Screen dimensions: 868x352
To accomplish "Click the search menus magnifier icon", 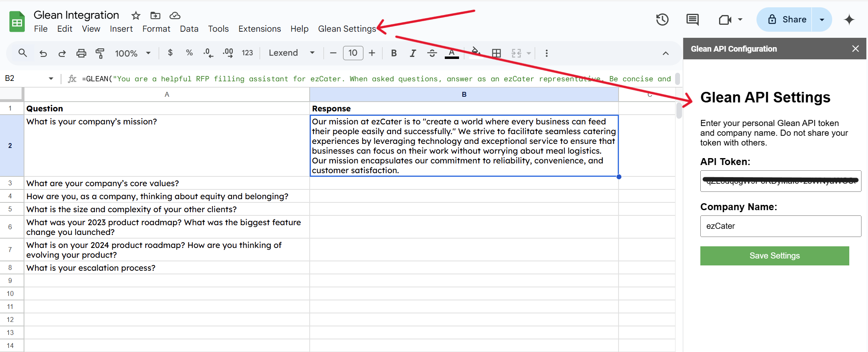I will point(23,53).
